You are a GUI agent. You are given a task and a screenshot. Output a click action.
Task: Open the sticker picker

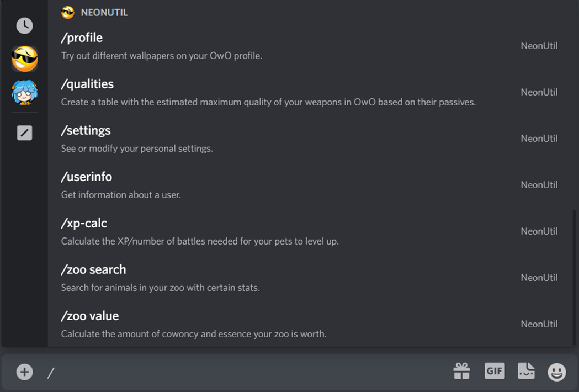pyautogui.click(x=525, y=371)
